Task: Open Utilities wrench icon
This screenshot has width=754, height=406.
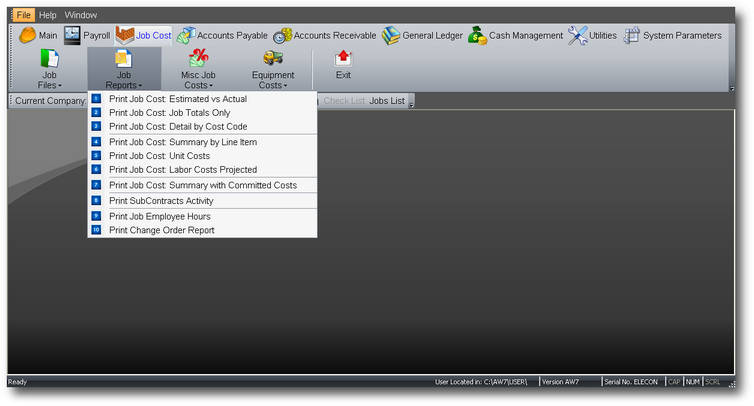Action: click(x=578, y=36)
